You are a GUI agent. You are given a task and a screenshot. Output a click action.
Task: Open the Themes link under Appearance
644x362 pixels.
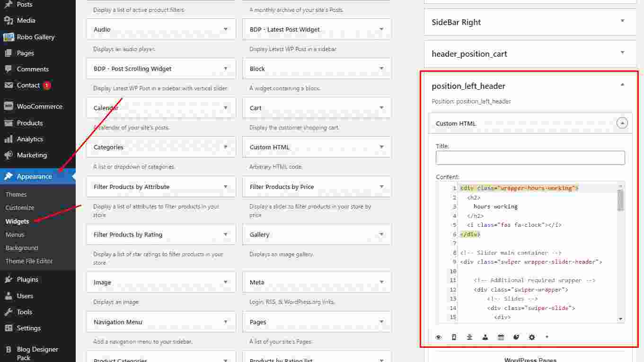(16, 194)
